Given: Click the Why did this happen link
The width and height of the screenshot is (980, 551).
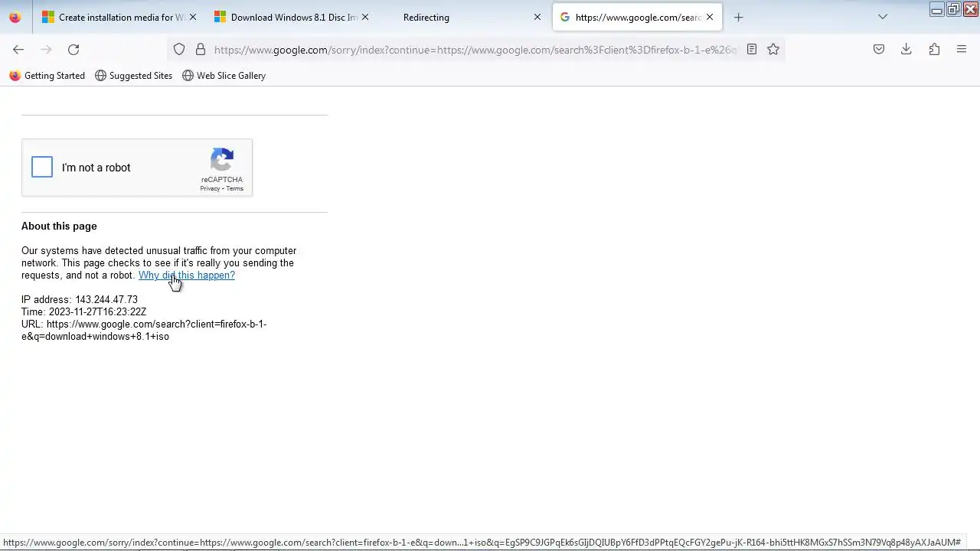Looking at the screenshot, I should click(187, 275).
